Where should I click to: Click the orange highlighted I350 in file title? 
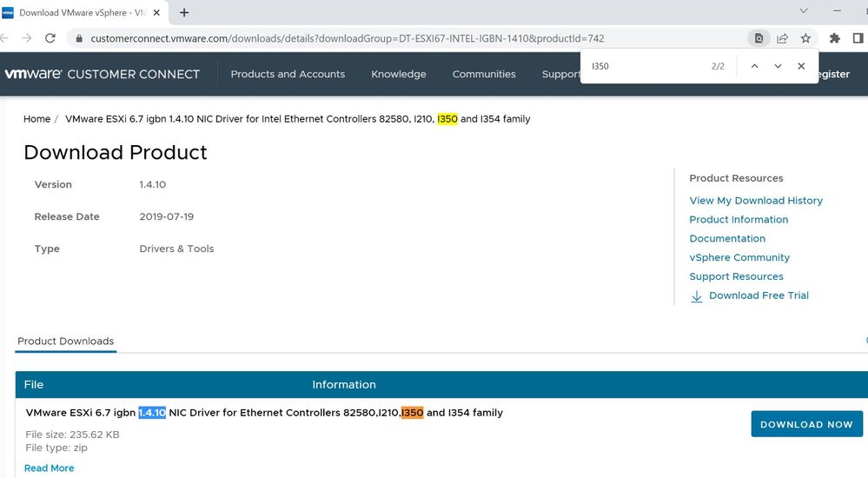pos(413,412)
